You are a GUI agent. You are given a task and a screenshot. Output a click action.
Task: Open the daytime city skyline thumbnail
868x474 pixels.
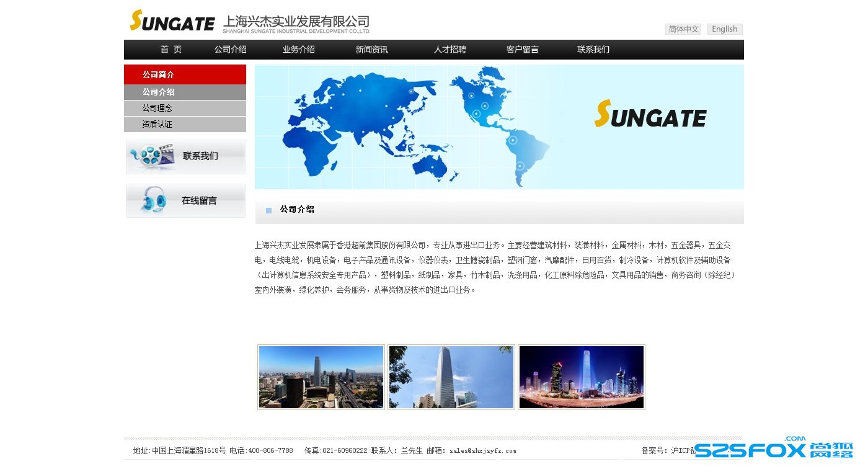(x=321, y=377)
